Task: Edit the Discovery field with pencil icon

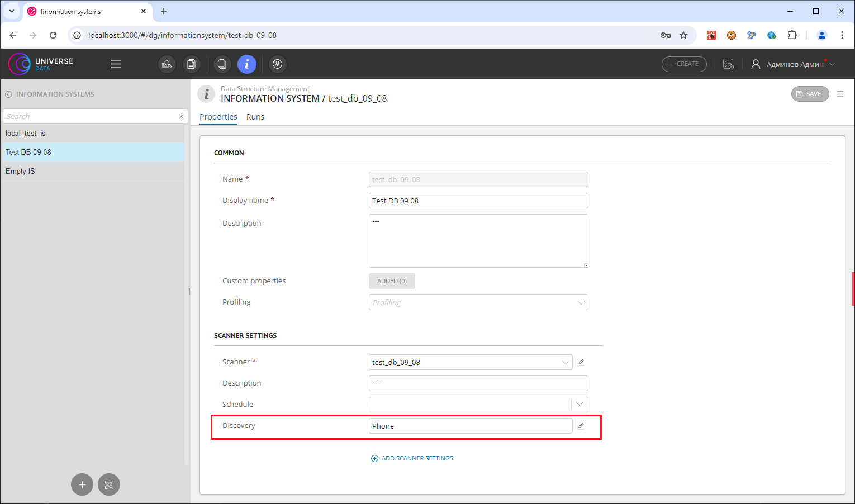Action: 581,426
